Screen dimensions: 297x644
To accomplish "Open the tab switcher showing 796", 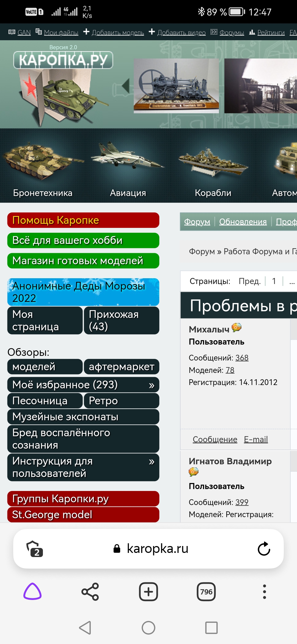I will tap(206, 591).
